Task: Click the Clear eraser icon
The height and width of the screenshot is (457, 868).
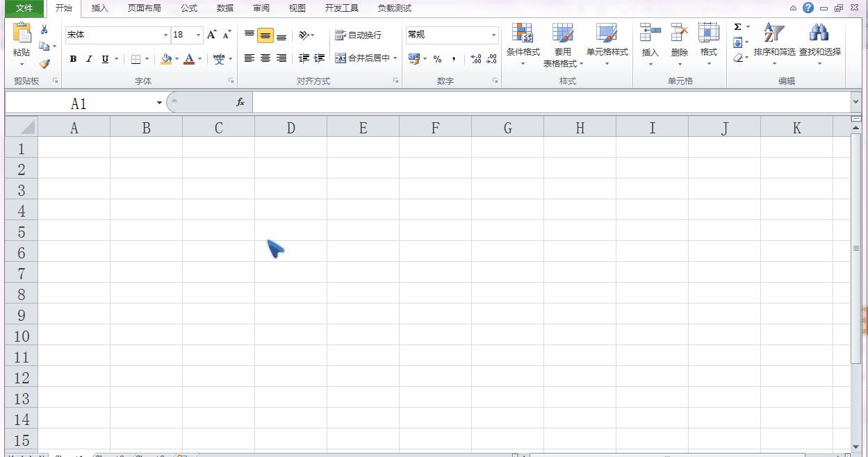Action: coord(737,58)
